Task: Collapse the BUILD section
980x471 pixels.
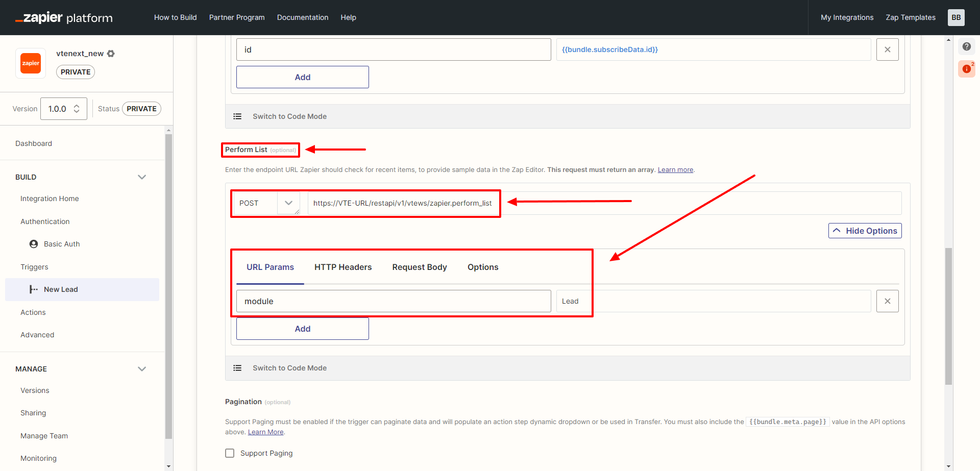Action: click(x=142, y=177)
